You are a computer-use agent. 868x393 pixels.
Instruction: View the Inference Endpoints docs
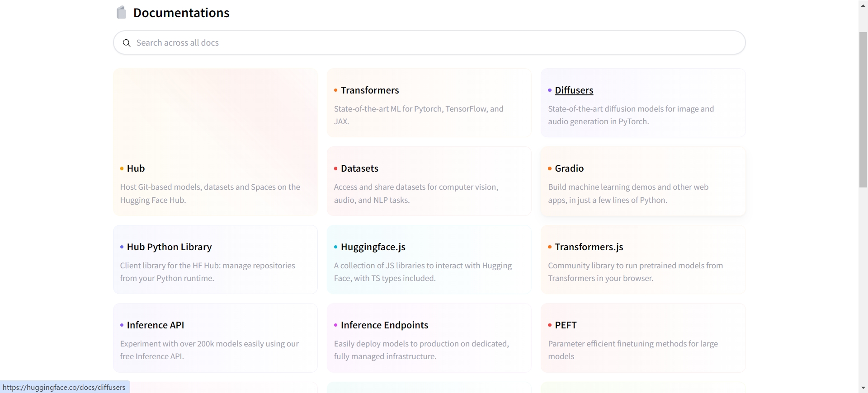384,325
